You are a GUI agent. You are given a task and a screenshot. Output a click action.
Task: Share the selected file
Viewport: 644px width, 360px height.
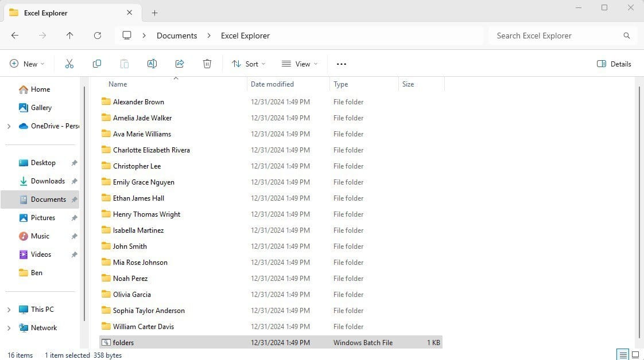click(180, 64)
